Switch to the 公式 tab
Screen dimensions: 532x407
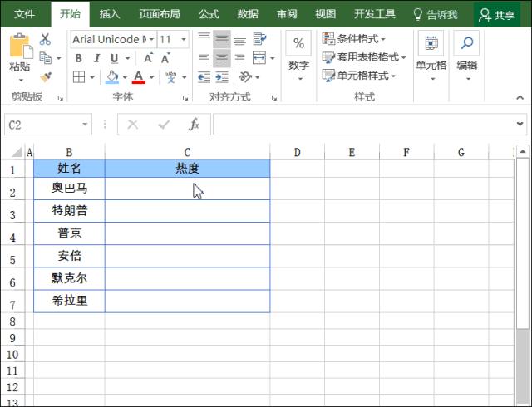pyautogui.click(x=209, y=14)
